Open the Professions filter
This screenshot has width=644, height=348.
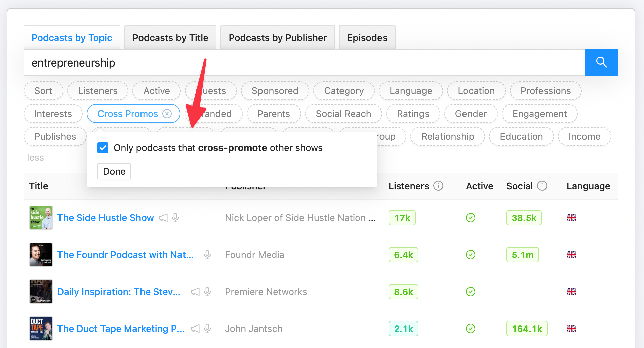tap(546, 91)
